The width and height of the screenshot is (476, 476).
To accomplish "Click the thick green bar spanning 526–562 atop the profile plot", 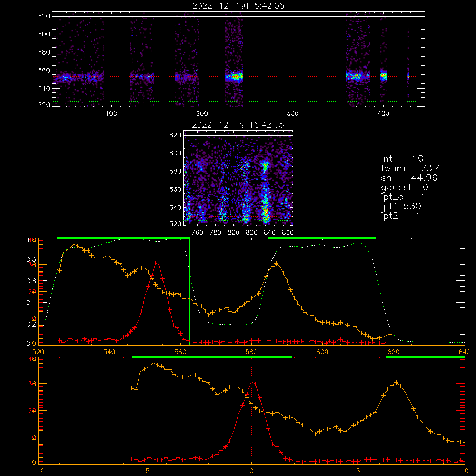I will (123, 238).
